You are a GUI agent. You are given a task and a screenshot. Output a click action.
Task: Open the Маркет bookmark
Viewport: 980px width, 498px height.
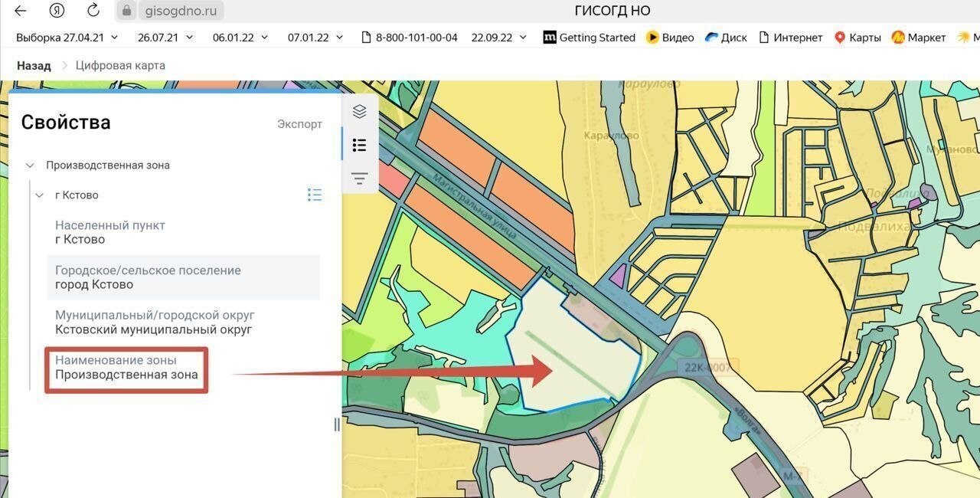(919, 37)
